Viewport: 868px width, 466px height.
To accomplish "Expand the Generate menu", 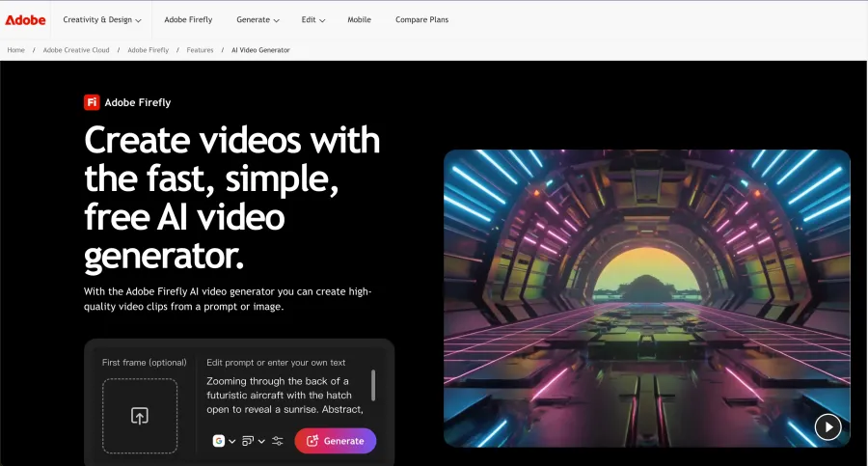I will click(x=258, y=20).
